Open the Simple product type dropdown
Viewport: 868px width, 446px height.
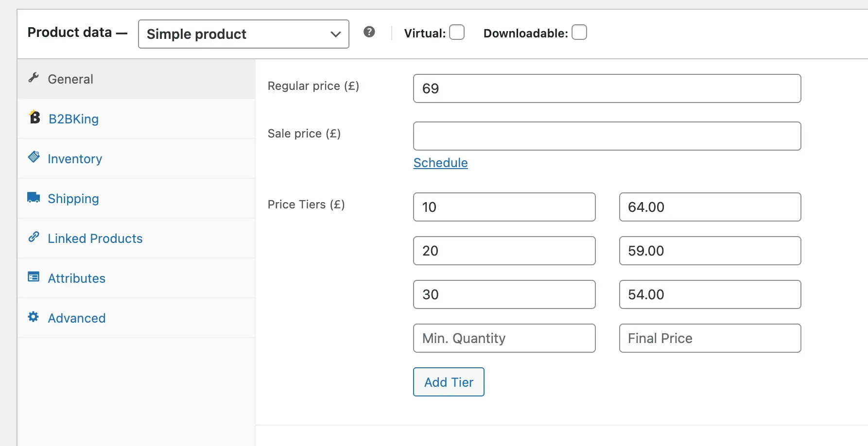point(243,34)
